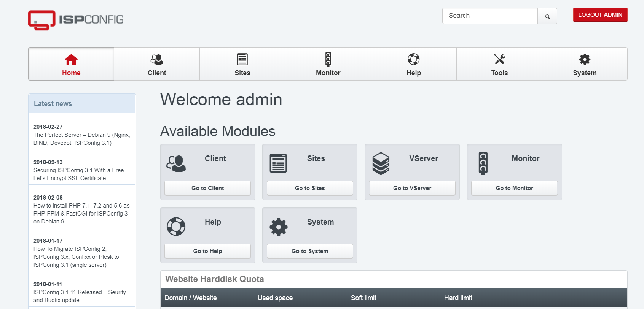Click the Client module card users icon
This screenshot has width=644, height=309.
176,164
